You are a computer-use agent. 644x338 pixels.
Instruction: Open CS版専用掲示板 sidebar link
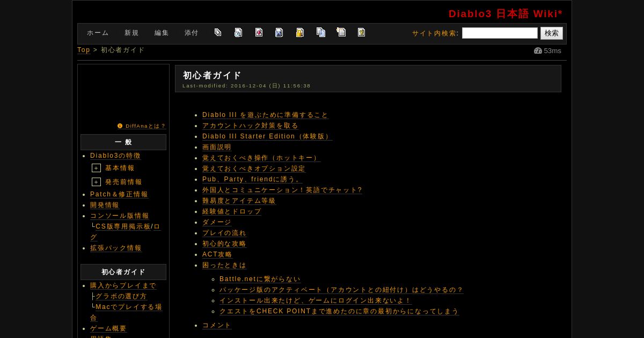[123, 226]
